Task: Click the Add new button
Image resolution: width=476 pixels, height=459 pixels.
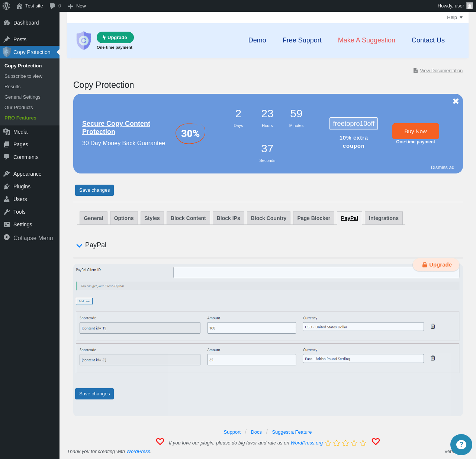Action: click(x=84, y=301)
